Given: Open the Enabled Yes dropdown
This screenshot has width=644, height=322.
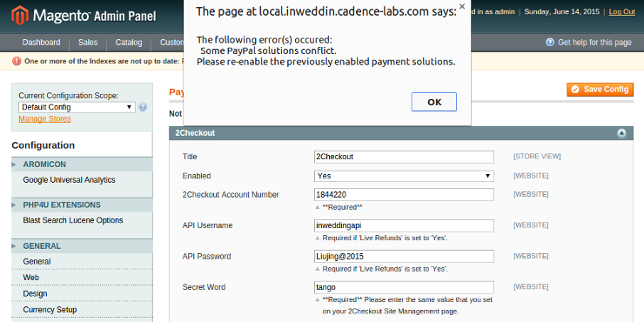Looking at the screenshot, I should click(x=404, y=176).
